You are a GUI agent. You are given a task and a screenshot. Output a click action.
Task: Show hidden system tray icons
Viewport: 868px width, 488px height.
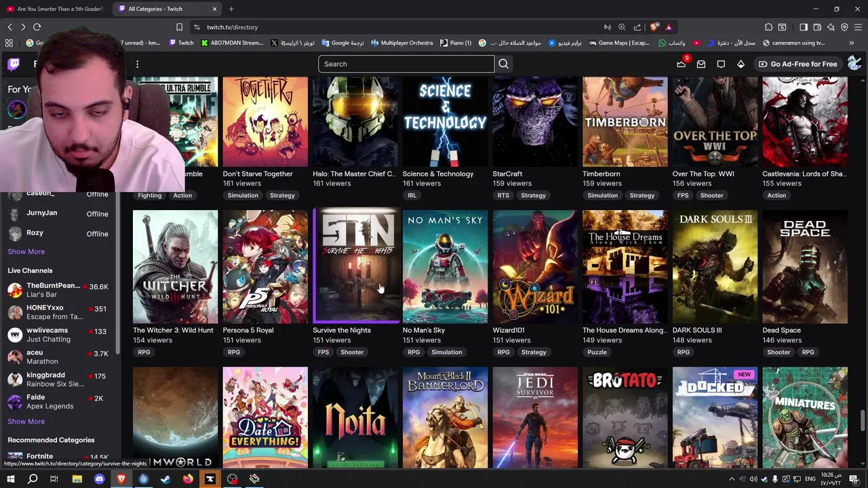(x=732, y=479)
